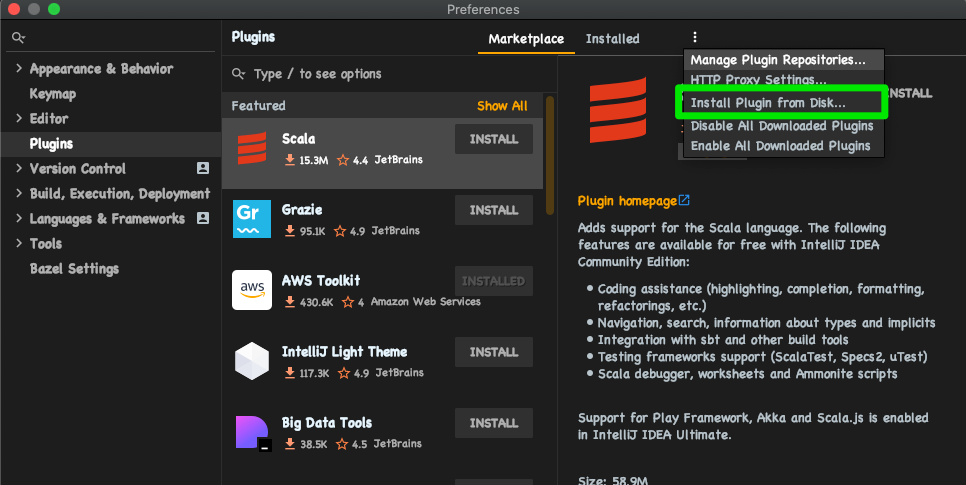966x485 pixels.
Task: Switch to the Installed tab
Action: [x=612, y=39]
